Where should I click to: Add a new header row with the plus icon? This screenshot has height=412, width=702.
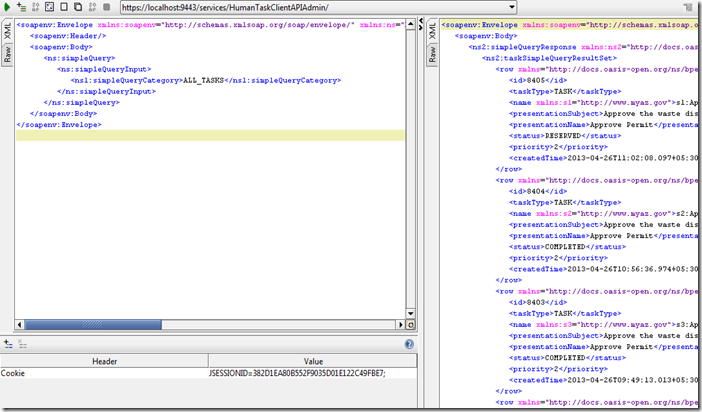(x=8, y=343)
